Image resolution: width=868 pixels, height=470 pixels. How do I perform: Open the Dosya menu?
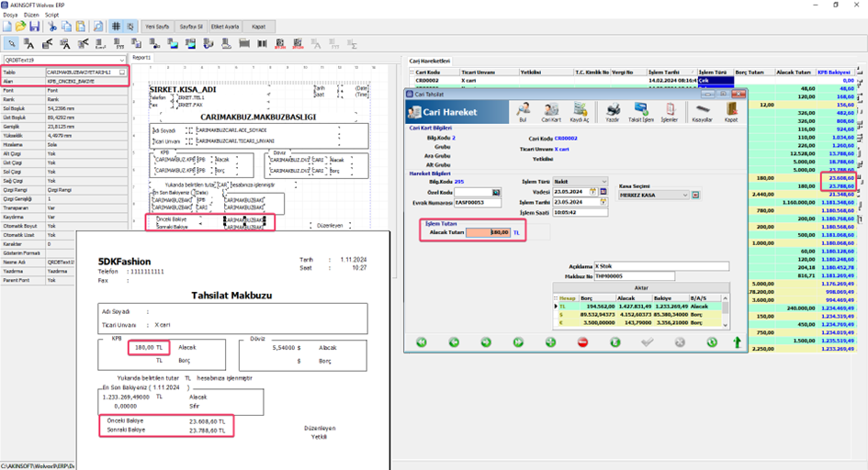[10, 15]
